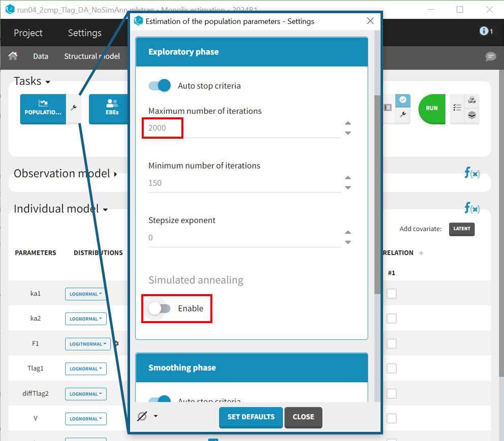The width and height of the screenshot is (504, 441).
Task: Collapse the Tasks section arrow
Action: (48, 82)
